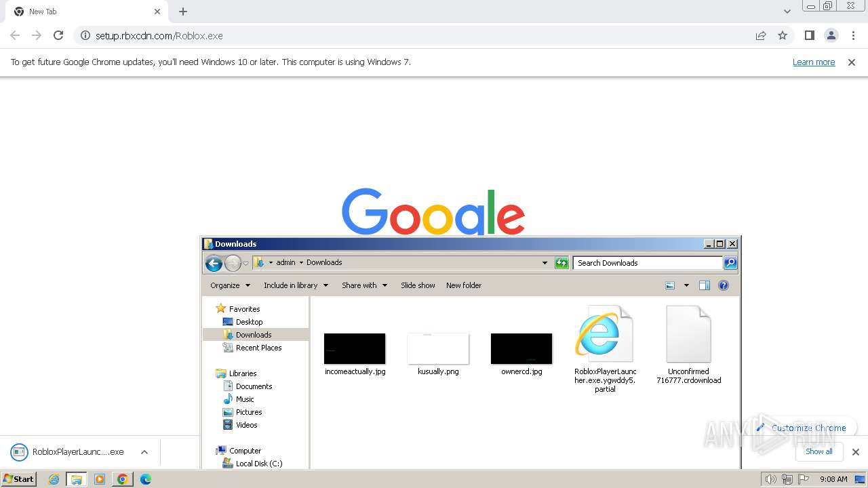The image size is (868, 488).
Task: Open Explorer help icon
Action: point(724,285)
